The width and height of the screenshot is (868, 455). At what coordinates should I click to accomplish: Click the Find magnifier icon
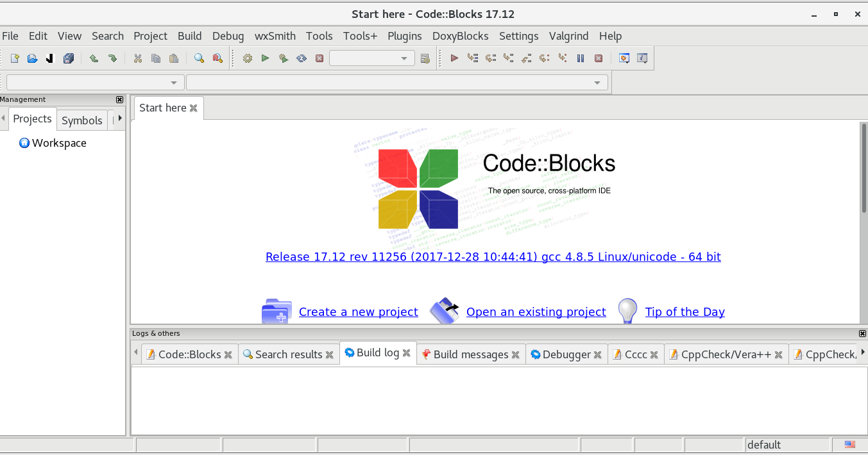pos(199,58)
